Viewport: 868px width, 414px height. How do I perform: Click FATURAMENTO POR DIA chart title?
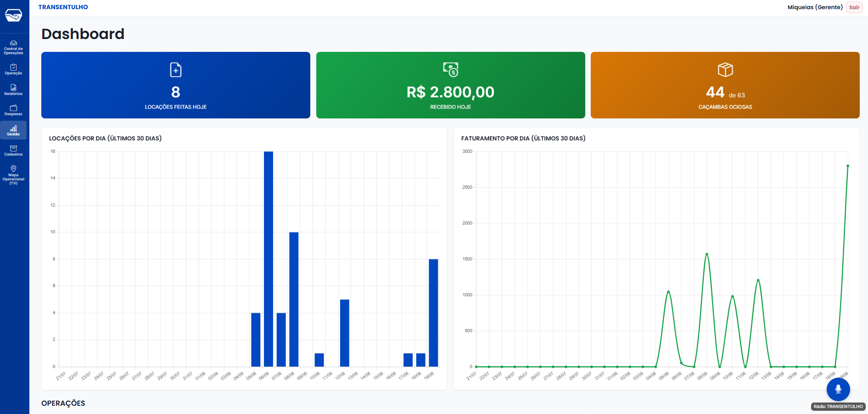coord(523,138)
